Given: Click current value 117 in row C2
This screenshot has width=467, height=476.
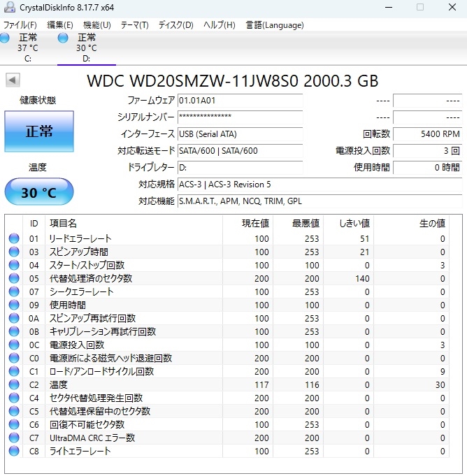Looking at the screenshot, I should point(261,384).
